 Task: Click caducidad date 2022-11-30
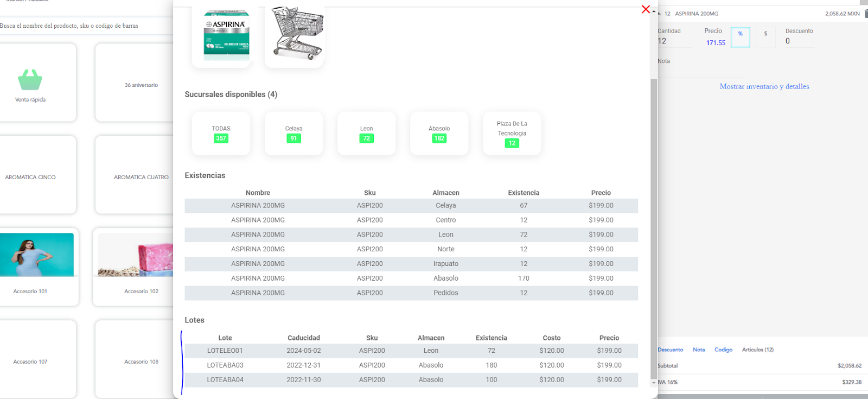point(304,380)
